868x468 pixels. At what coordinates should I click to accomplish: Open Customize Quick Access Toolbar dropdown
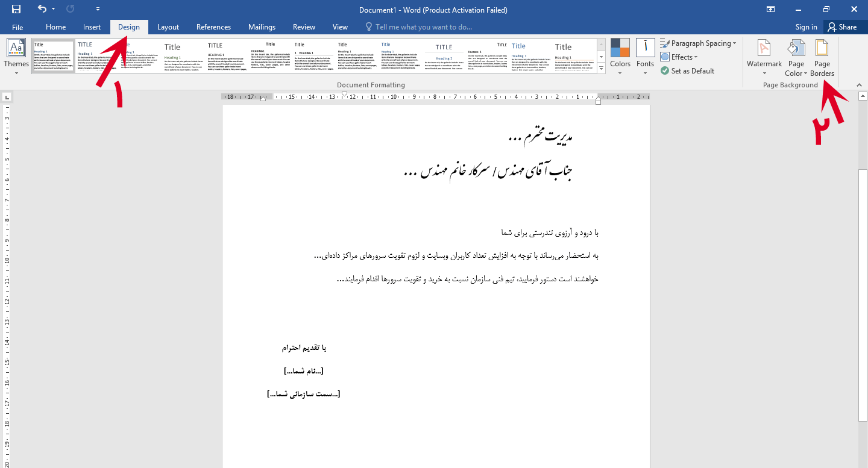tap(98, 9)
